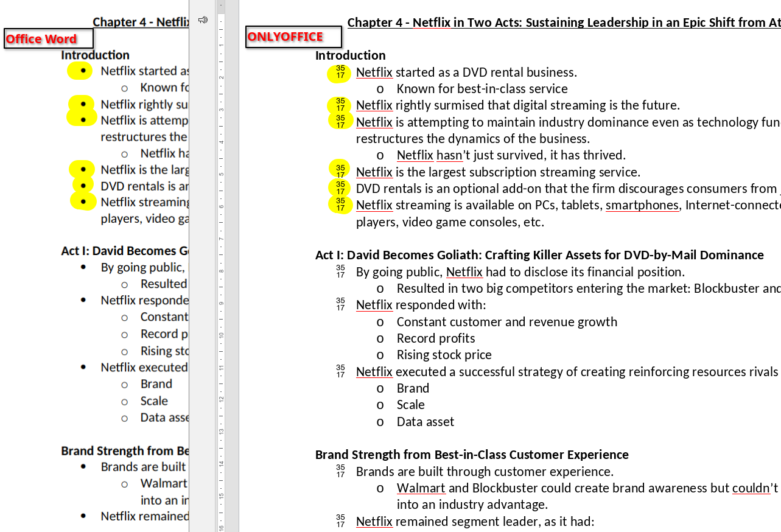Click the 'Rising stock price' sub-bullet in ONLYOFFICE

pos(444,355)
